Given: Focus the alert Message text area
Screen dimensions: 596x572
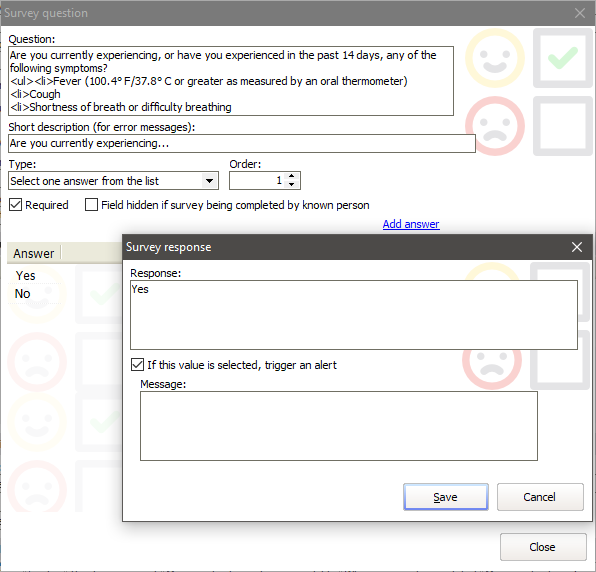Looking at the screenshot, I should tap(339, 426).
